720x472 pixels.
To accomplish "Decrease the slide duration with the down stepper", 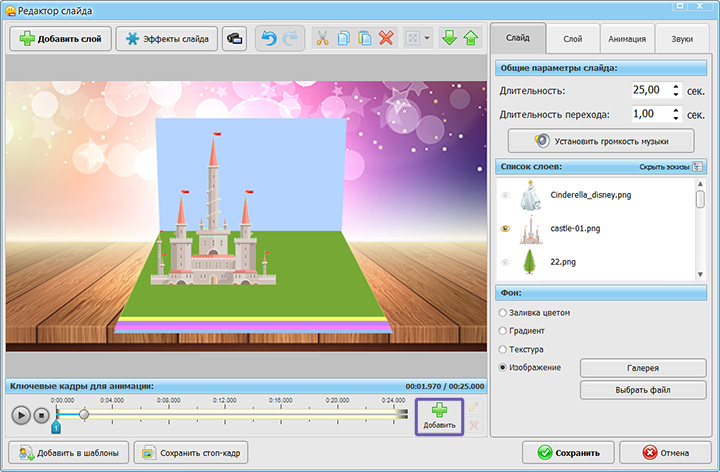I will [676, 94].
